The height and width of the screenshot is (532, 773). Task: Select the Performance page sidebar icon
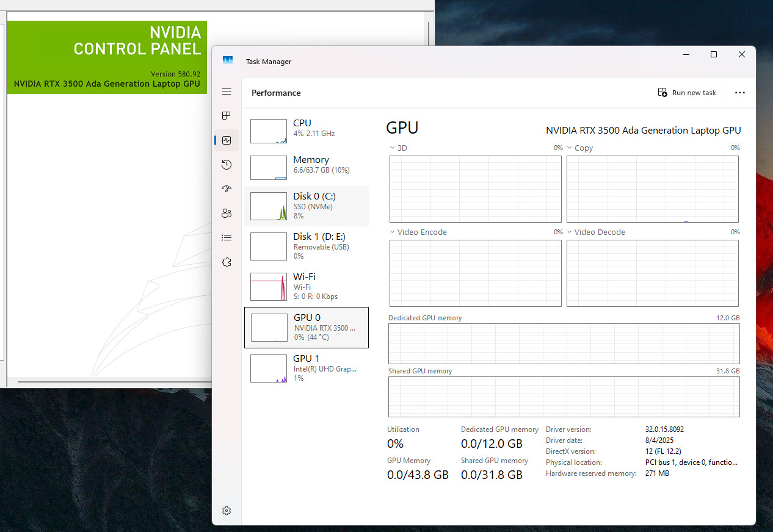pyautogui.click(x=227, y=140)
